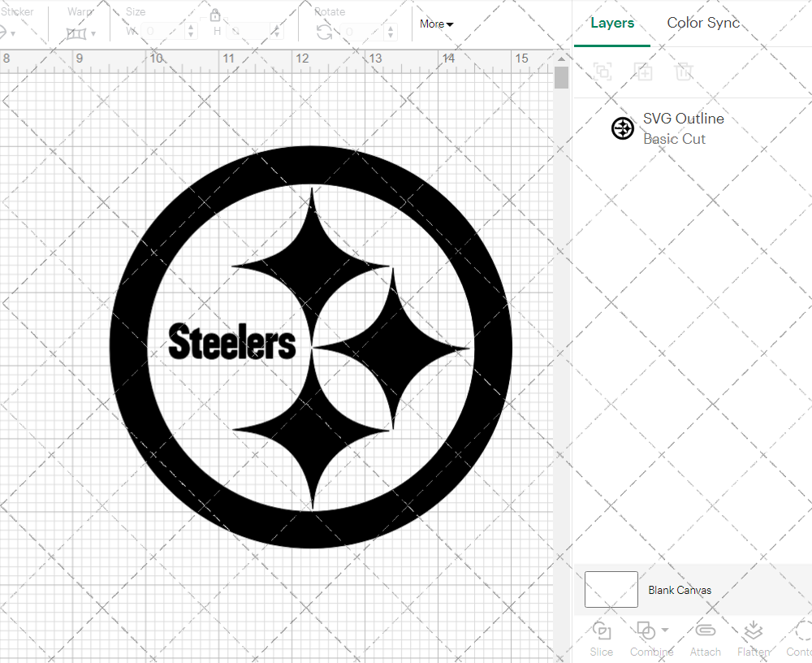
Task: Open the Blank Canvas color swatch
Action: [610, 590]
